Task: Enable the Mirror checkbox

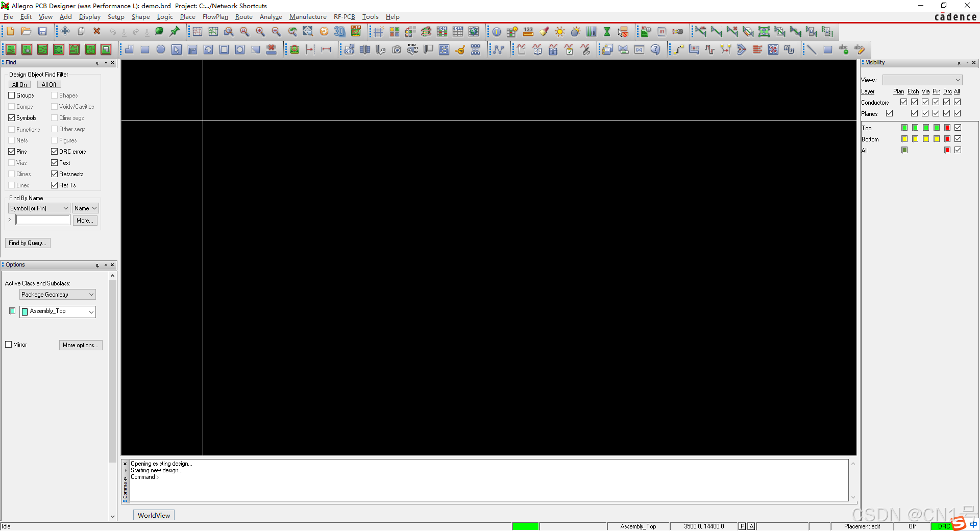Action: tap(9, 345)
